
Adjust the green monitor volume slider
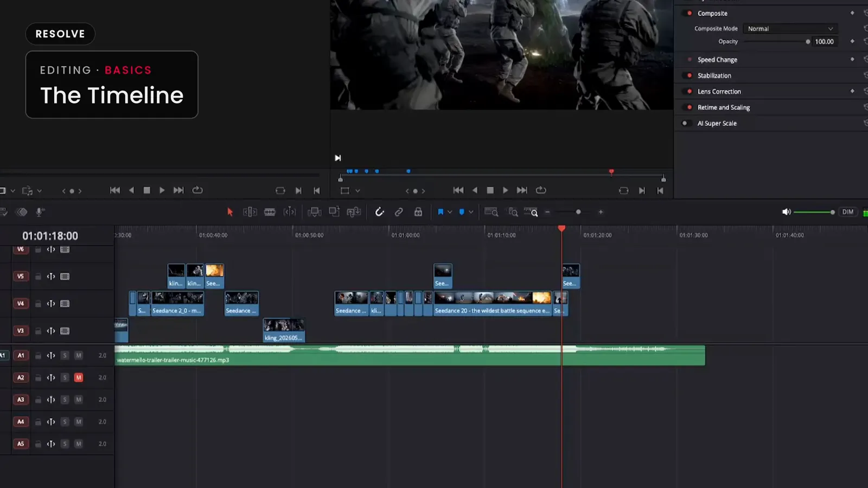(814, 212)
